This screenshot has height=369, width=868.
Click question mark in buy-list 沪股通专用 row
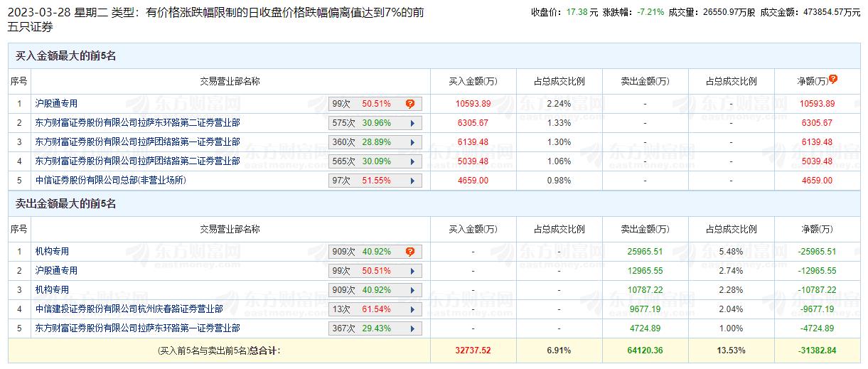tap(410, 104)
